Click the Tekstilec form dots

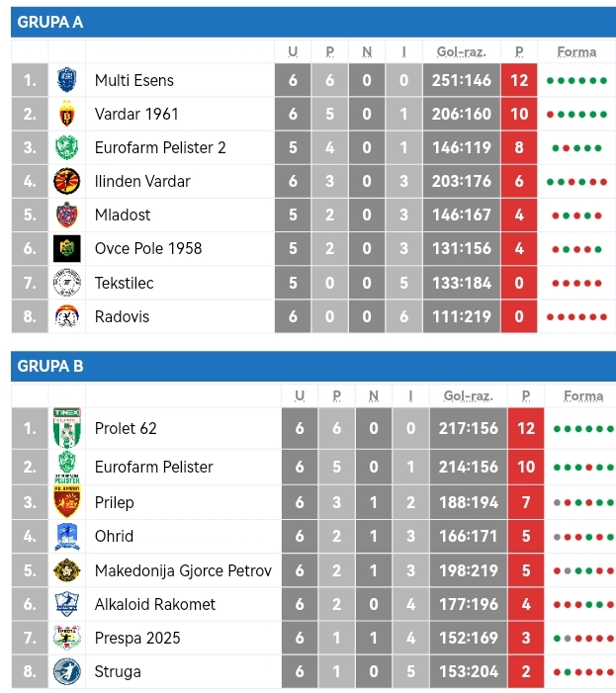pyautogui.click(x=576, y=283)
